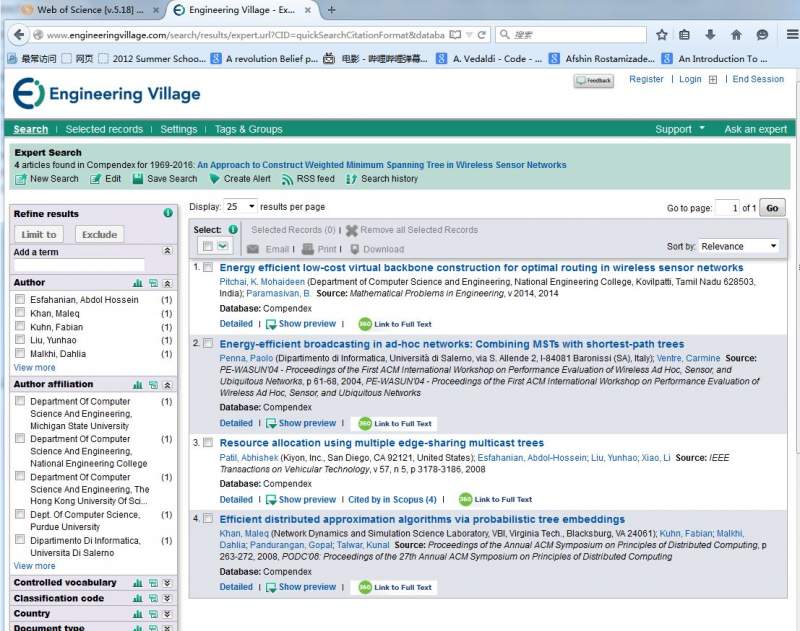Click the Limit to button
The height and width of the screenshot is (631, 800).
(39, 234)
